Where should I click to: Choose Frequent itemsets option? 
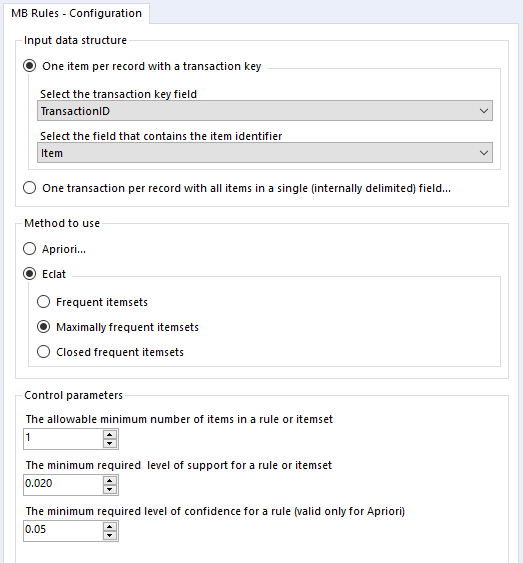(x=43, y=302)
